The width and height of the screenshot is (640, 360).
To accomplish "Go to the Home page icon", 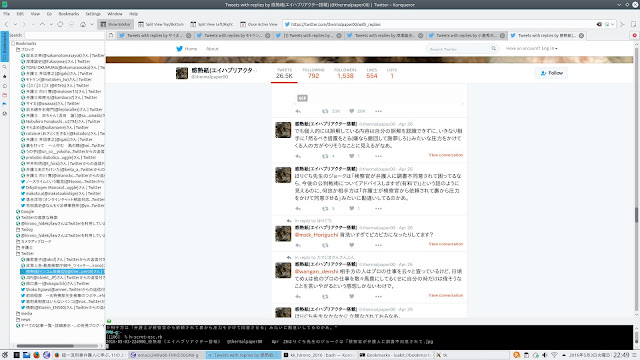I will point(83,24).
